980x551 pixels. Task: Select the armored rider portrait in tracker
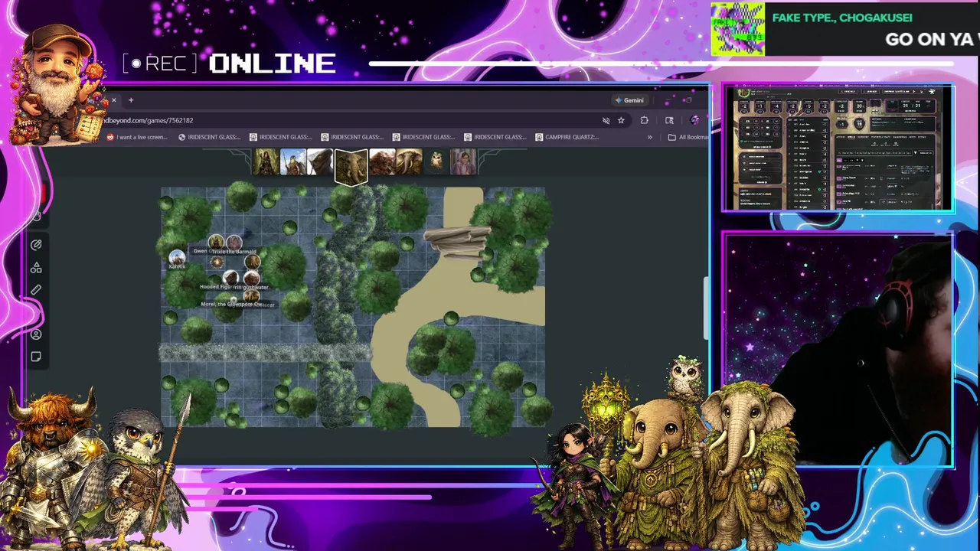[x=293, y=161]
